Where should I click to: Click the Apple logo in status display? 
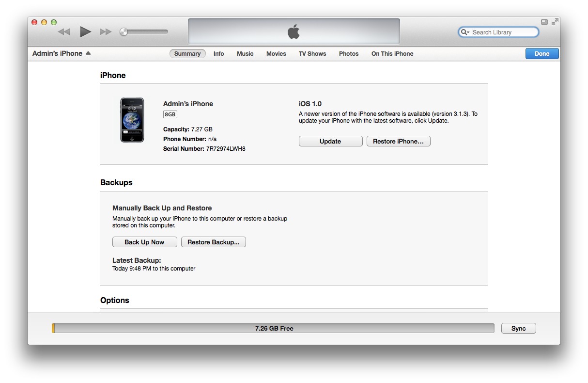click(294, 32)
